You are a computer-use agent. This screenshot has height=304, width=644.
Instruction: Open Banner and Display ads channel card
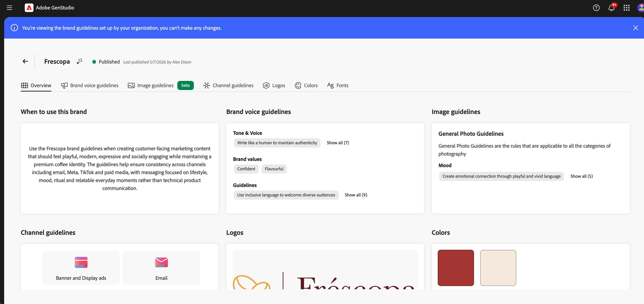click(x=81, y=268)
